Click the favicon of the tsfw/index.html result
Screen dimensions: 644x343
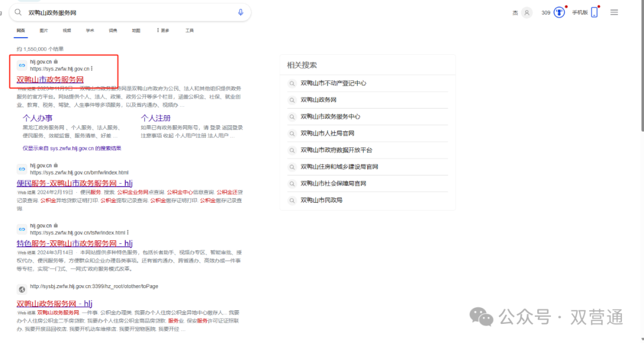click(22, 229)
